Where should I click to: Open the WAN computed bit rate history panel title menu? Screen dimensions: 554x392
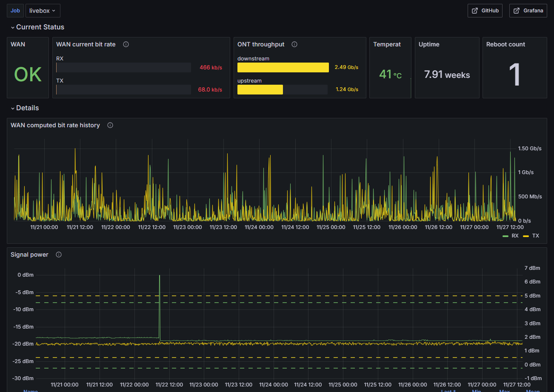(x=55, y=125)
